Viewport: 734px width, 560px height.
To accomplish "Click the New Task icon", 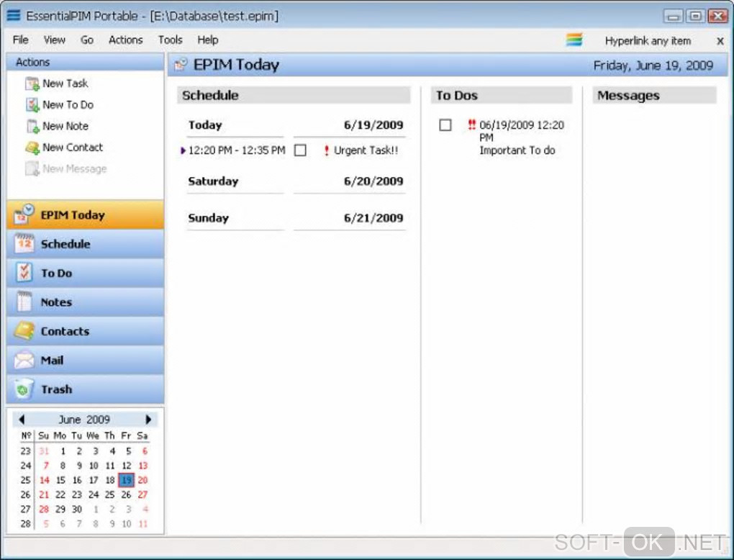I will [x=32, y=83].
